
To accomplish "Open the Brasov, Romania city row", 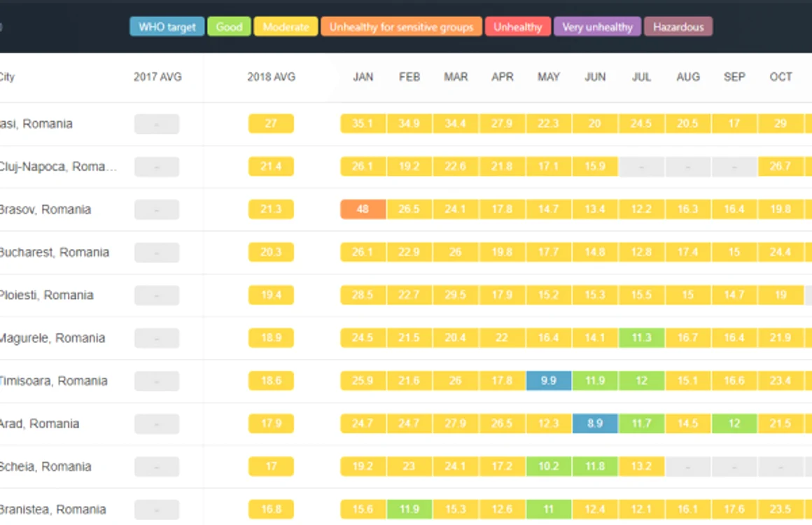I will coord(406,210).
